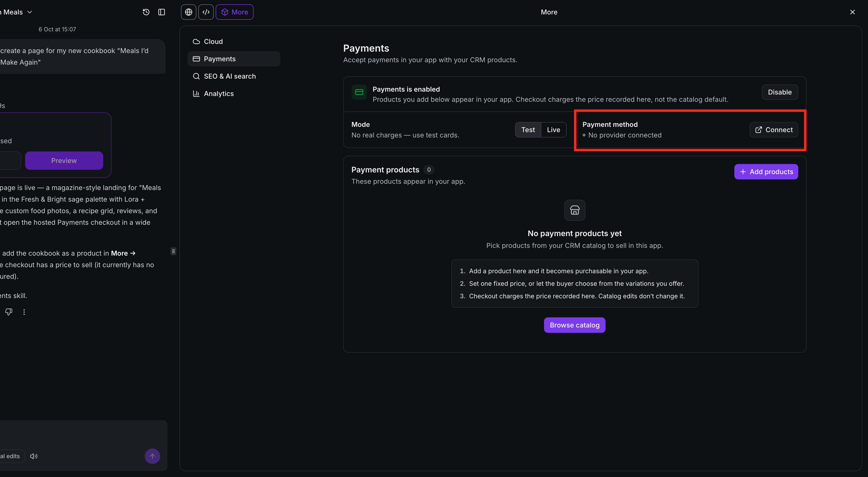This screenshot has height=477, width=868.
Task: Open the More tab in toolbar
Action: (234, 12)
